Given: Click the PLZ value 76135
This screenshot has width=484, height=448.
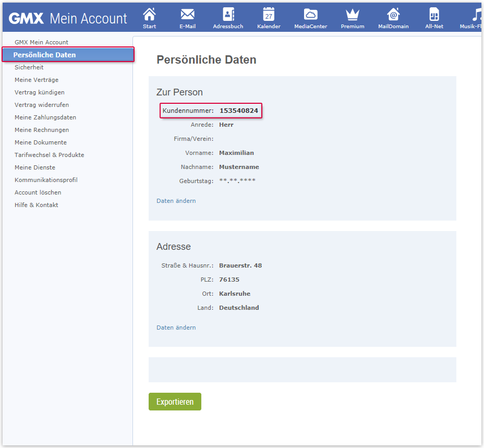Looking at the screenshot, I should (229, 280).
